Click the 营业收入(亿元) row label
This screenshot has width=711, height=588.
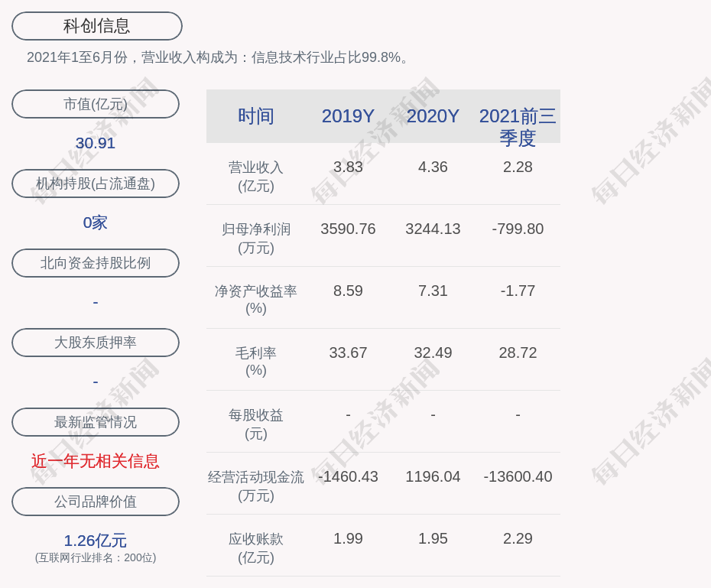(x=256, y=177)
